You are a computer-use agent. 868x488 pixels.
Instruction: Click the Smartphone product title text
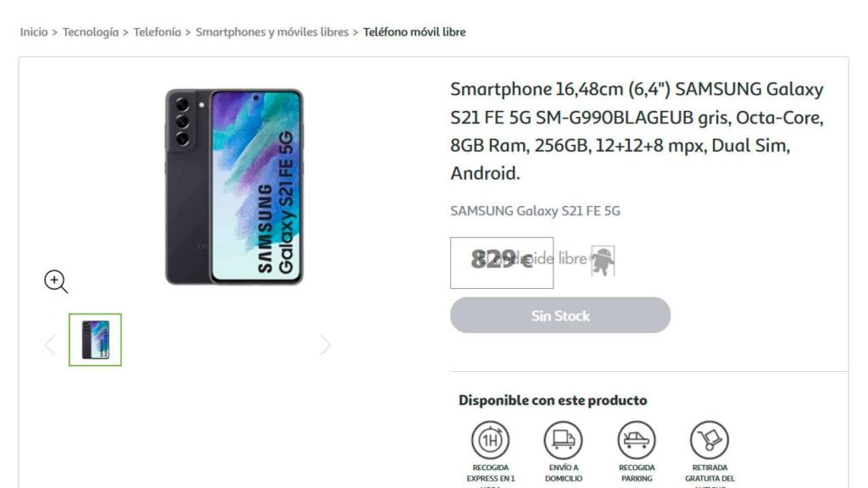coord(637,131)
